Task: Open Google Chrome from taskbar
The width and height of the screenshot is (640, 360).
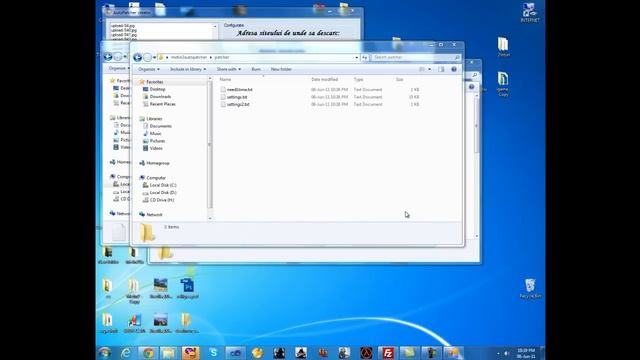Action: 148,353
